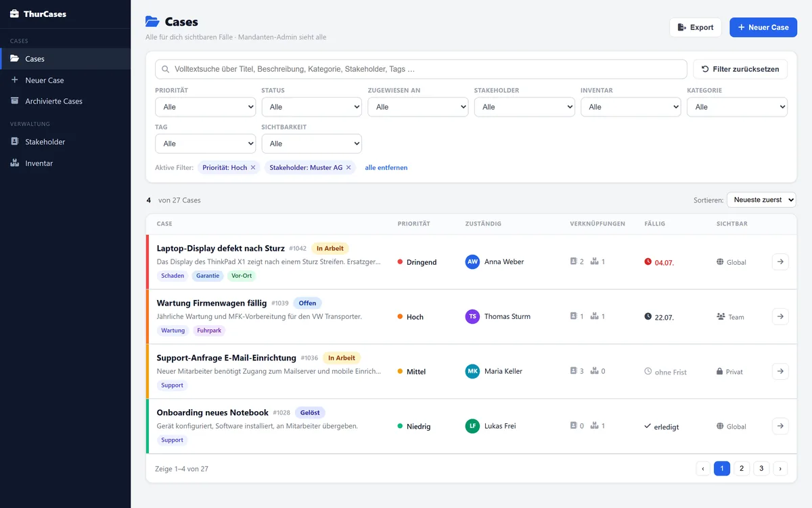812x508 pixels.
Task: Open arrow for Support-Anfrage E-Mail-Einrichtung case
Action: point(780,371)
